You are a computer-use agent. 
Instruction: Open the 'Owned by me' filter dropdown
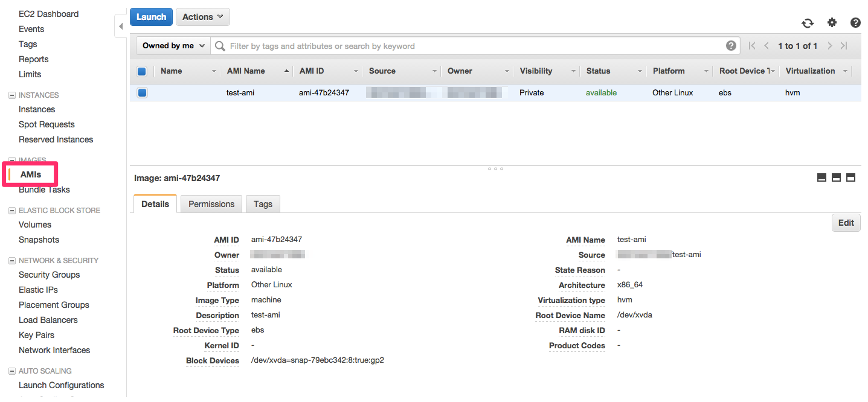click(x=173, y=46)
